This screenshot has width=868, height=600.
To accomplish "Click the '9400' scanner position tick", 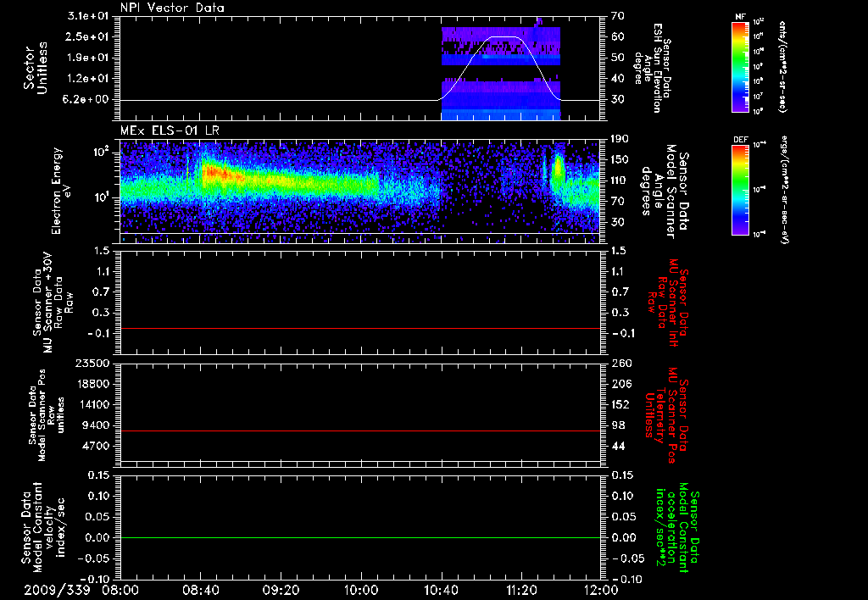I will click(97, 425).
